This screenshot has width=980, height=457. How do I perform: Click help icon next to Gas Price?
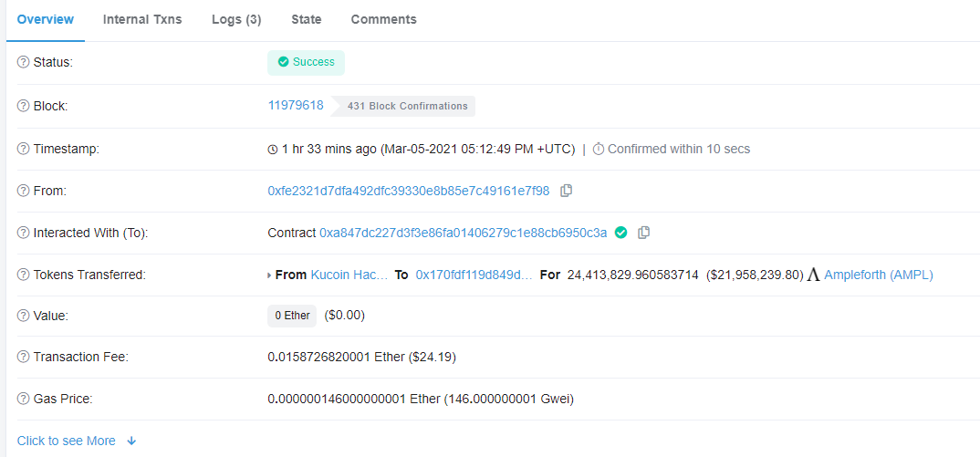click(23, 399)
